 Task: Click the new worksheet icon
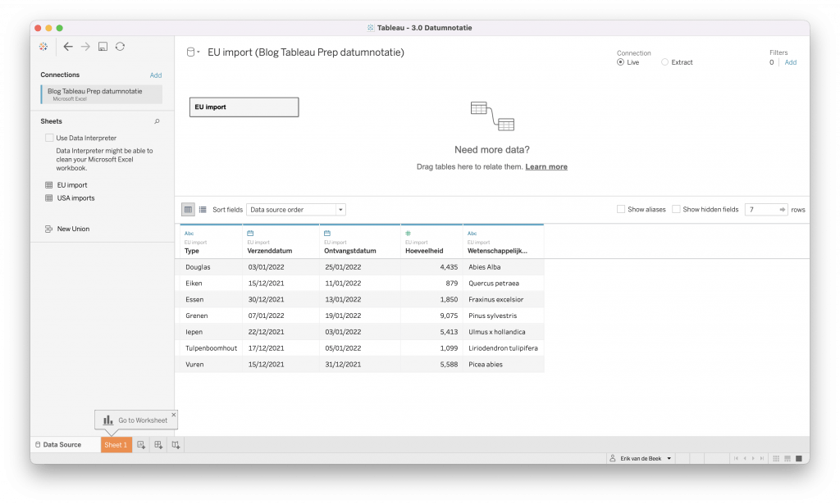tap(141, 445)
